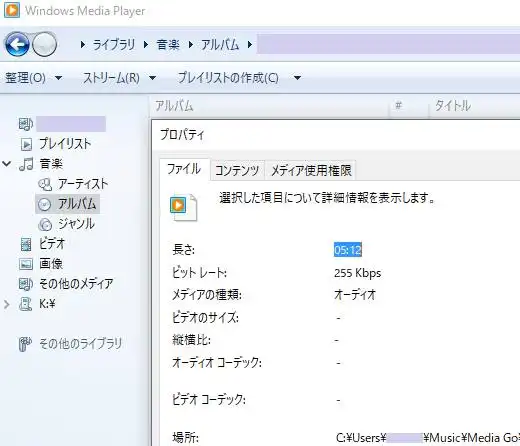Select その他のメディア in the navigation tree
520x446 pixels.
coord(76,284)
